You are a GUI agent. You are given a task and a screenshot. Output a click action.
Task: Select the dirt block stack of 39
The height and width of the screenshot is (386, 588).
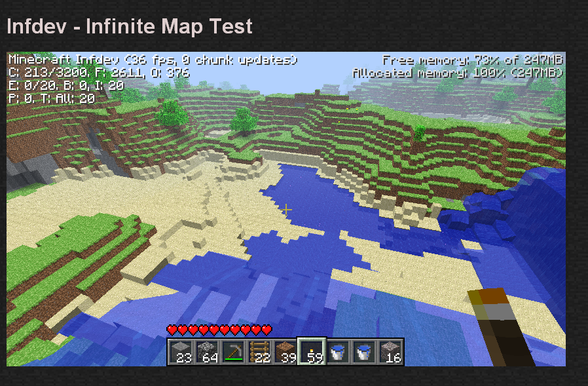(x=285, y=352)
